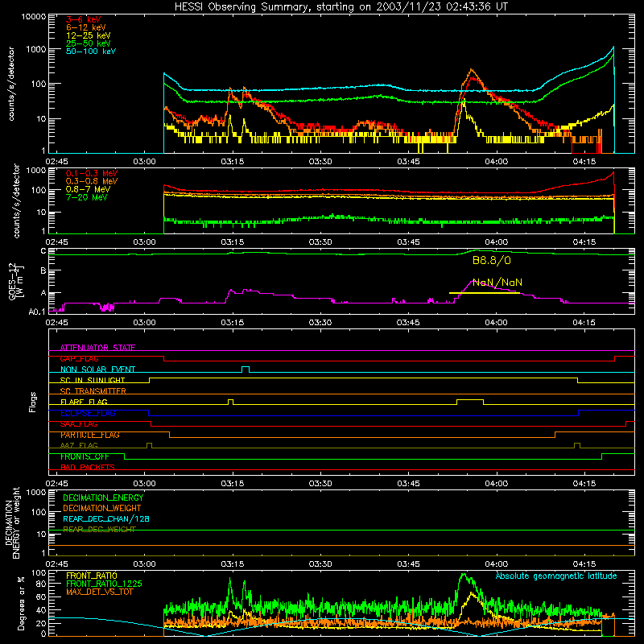Click the REAR_DEC_CHAN/128 legend label
Viewport: 644px width, 644px height.
point(106,519)
